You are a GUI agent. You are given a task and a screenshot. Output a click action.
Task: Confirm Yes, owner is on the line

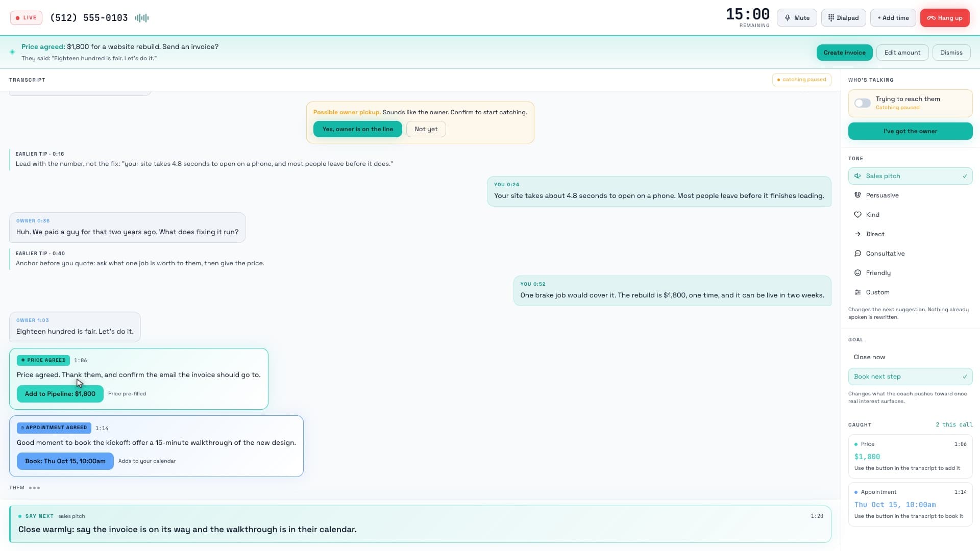pyautogui.click(x=357, y=129)
